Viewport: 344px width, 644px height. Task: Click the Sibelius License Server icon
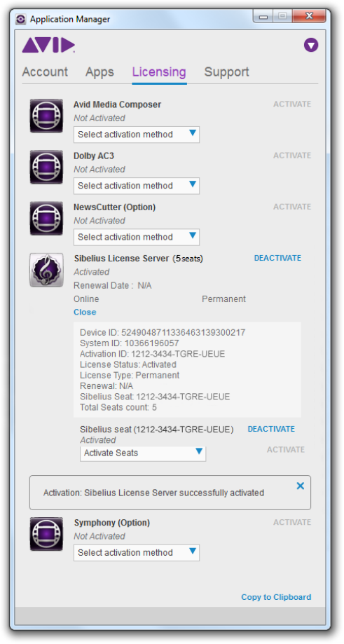click(x=46, y=270)
